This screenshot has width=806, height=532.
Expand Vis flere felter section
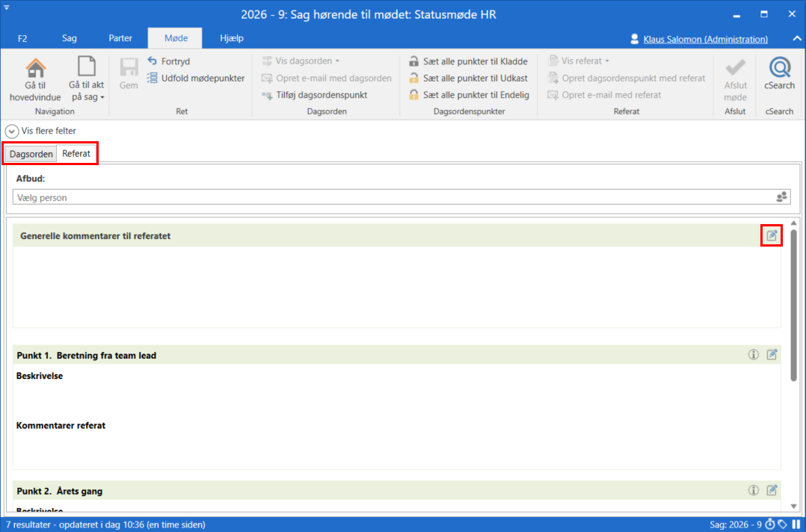click(x=11, y=131)
